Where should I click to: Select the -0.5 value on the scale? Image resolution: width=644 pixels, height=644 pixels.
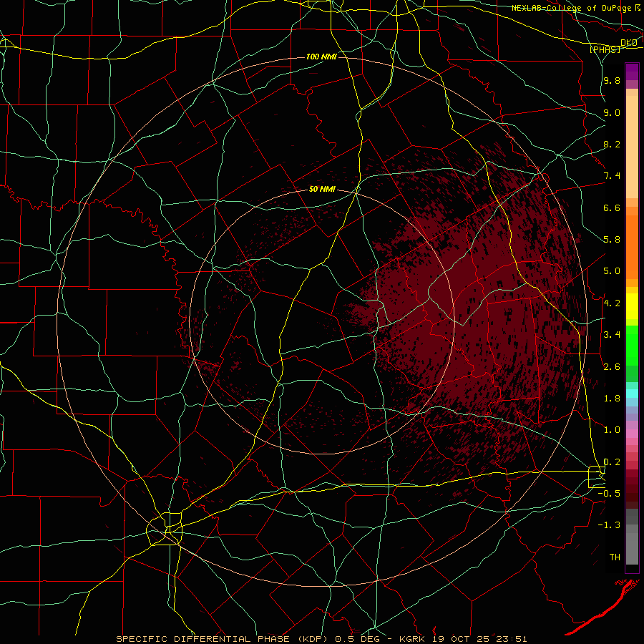pos(609,494)
